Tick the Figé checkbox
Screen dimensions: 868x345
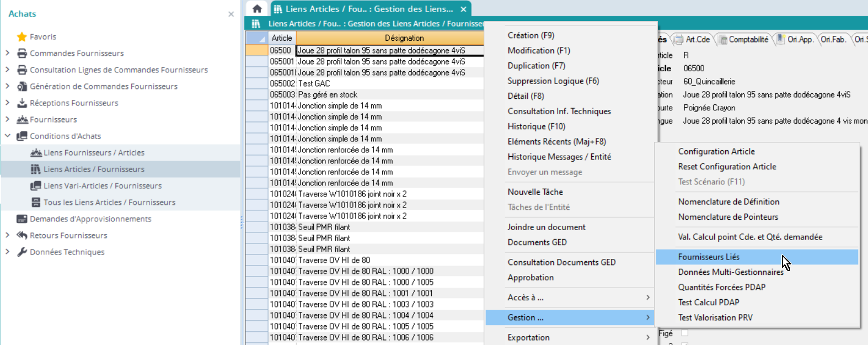684,333
